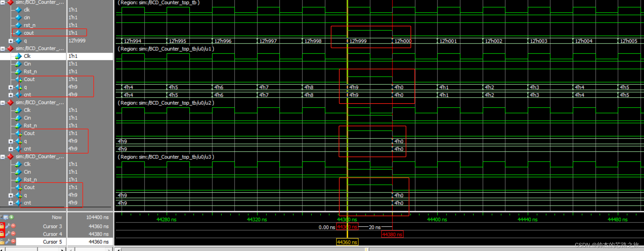This screenshot has width=644, height=251.
Task: Click the 12'h003 bus value in the waveform
Action: click(x=538, y=41)
